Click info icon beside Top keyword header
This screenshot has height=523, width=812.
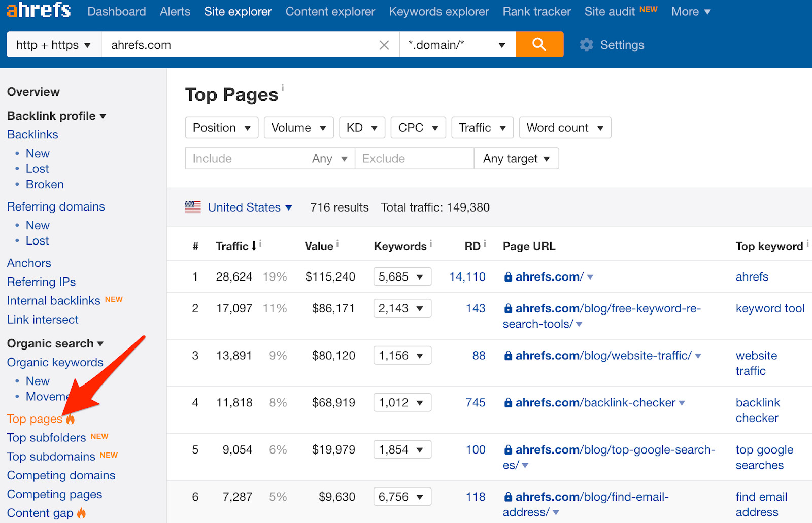coord(807,243)
